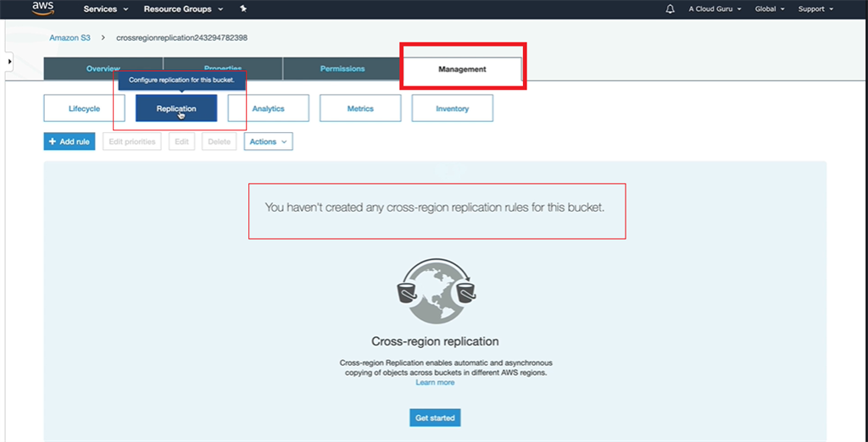Click the Delete rule button

coord(219,141)
